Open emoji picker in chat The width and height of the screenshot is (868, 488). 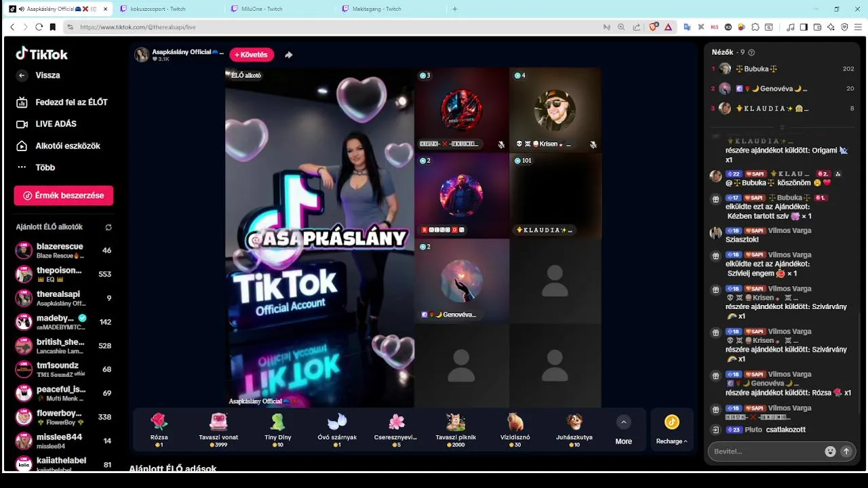830,451
